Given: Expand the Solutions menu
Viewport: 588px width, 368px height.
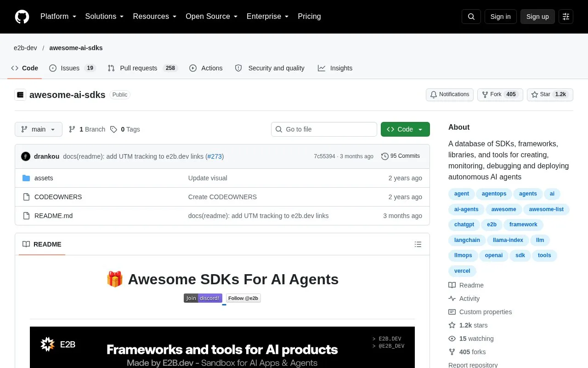Looking at the screenshot, I should pos(105,17).
